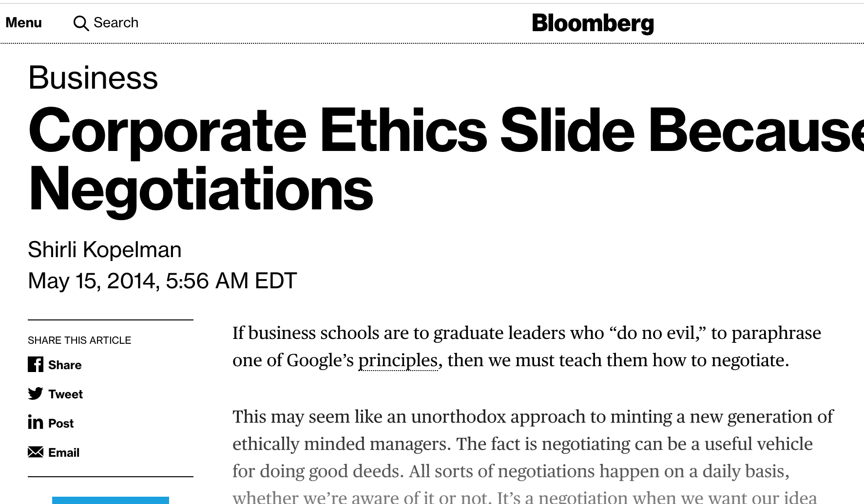
Task: Follow the "principles" hyperlink
Action: point(398,360)
